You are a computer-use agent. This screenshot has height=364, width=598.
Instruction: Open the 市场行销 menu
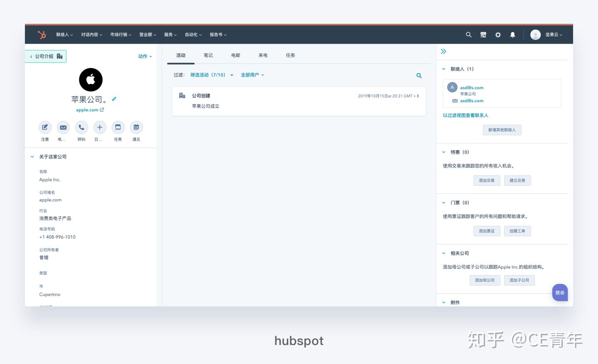point(120,35)
